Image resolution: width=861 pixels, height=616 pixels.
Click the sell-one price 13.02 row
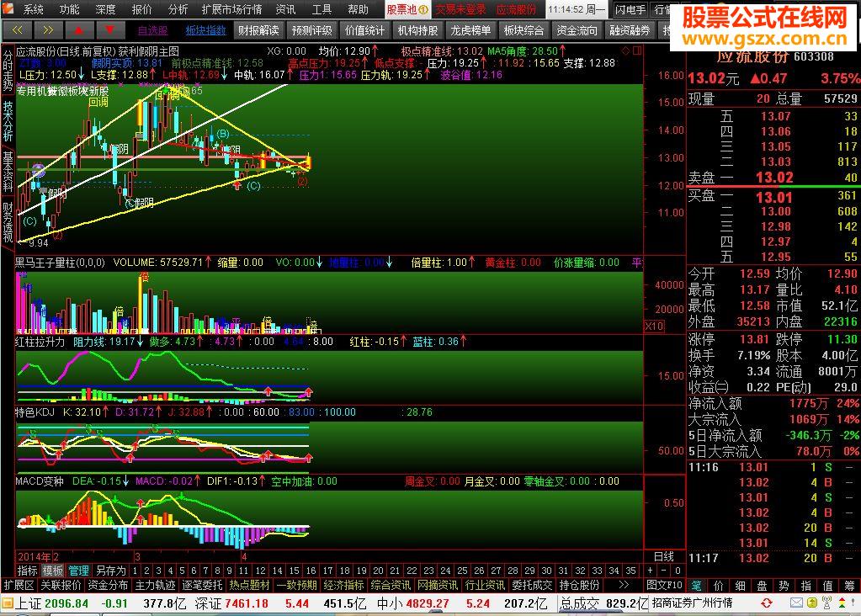click(x=773, y=178)
